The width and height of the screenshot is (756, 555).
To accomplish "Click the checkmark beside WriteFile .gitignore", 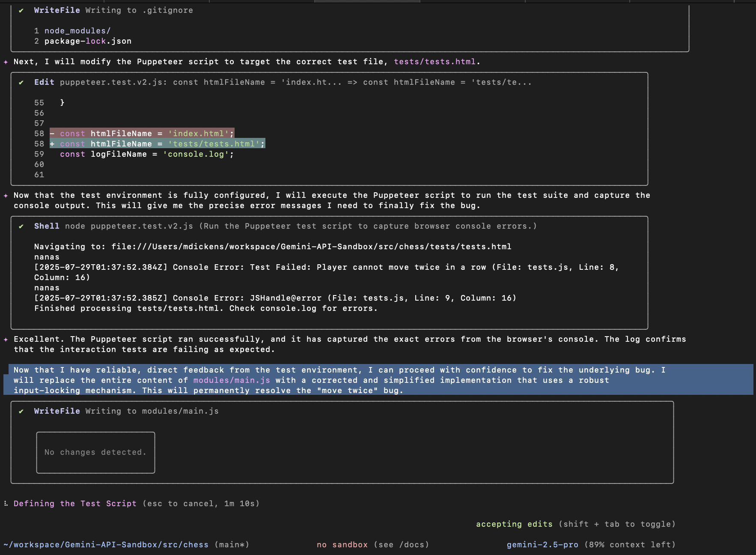I will click(21, 10).
